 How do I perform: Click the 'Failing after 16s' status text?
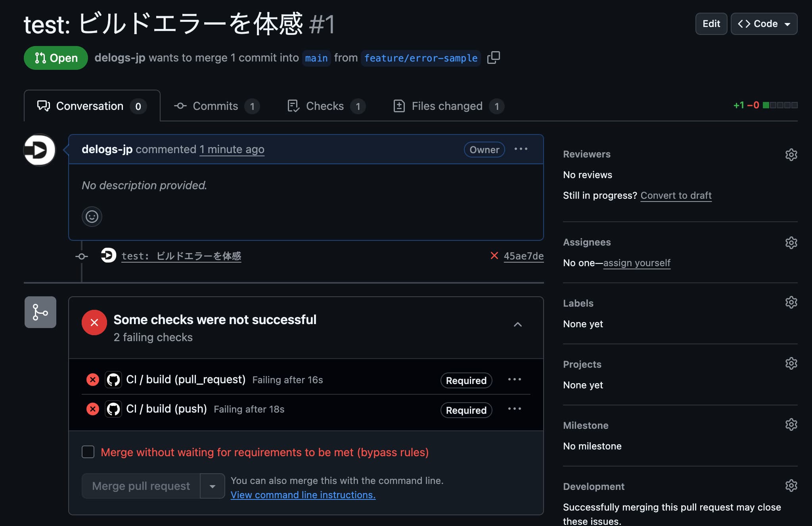click(288, 380)
